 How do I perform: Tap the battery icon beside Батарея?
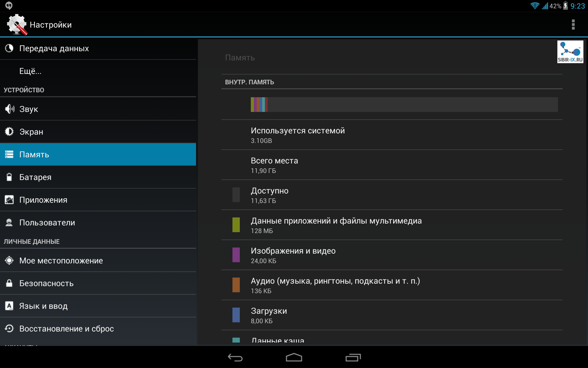tap(9, 177)
